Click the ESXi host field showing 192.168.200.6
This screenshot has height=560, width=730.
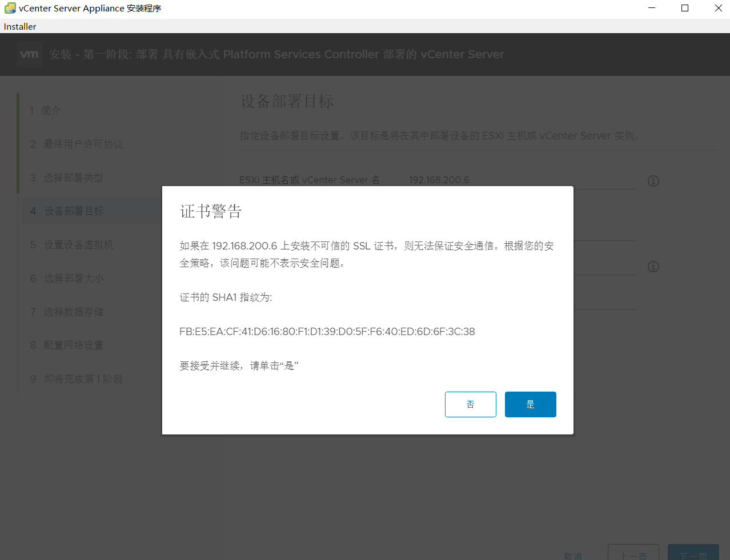521,180
